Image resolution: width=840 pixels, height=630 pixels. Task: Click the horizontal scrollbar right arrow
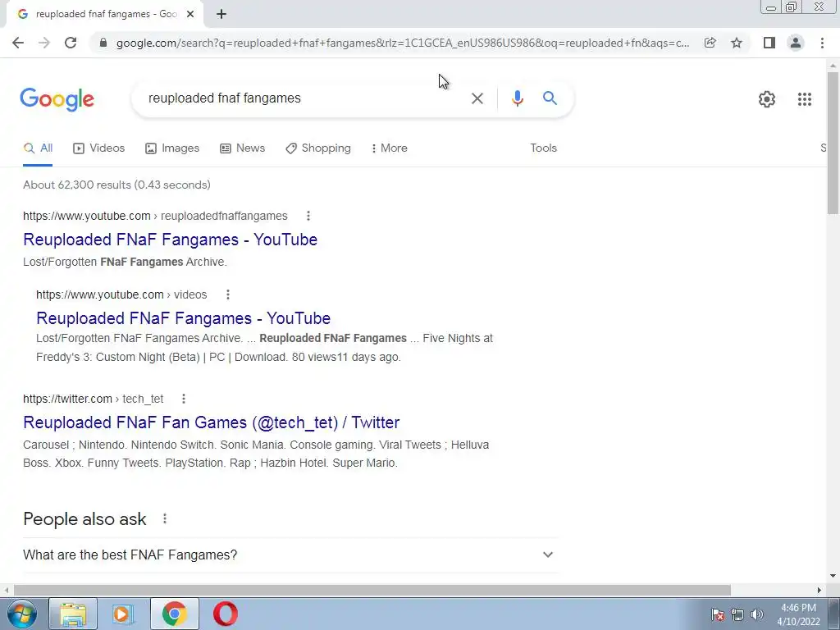click(x=819, y=590)
